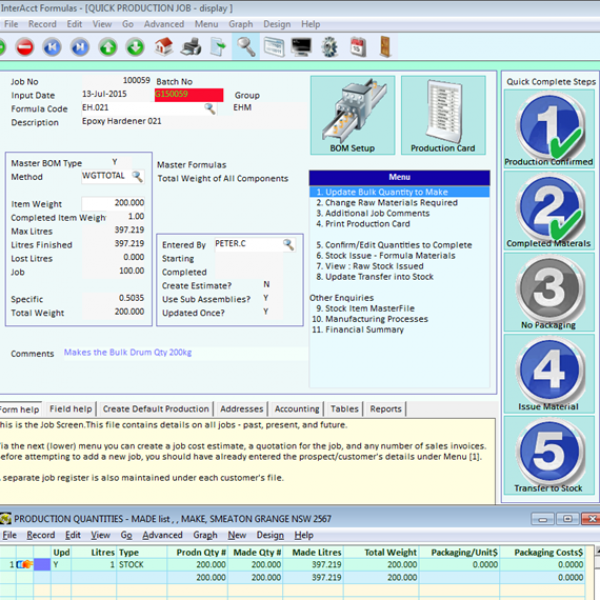
Task: Select Update Transfer into Stock
Action: [x=375, y=277]
